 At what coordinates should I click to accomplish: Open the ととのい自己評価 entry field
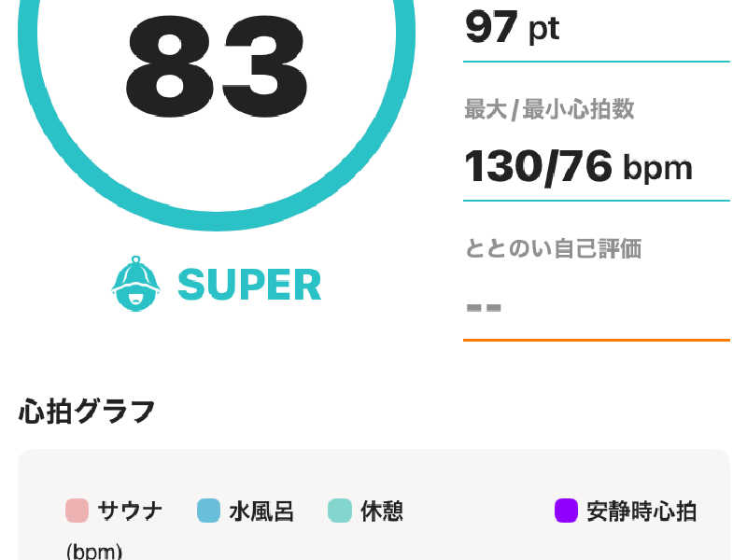(x=597, y=289)
